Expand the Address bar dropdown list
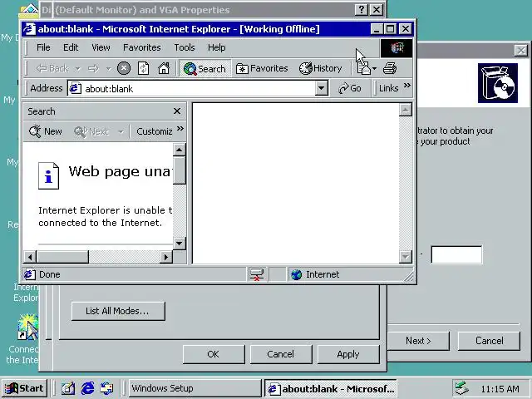 coord(321,89)
